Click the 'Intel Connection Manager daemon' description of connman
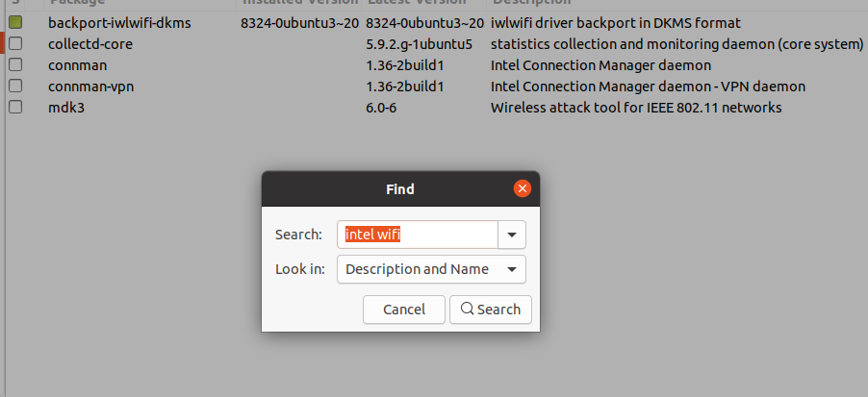Image resolution: width=868 pixels, height=397 pixels. tap(600, 65)
